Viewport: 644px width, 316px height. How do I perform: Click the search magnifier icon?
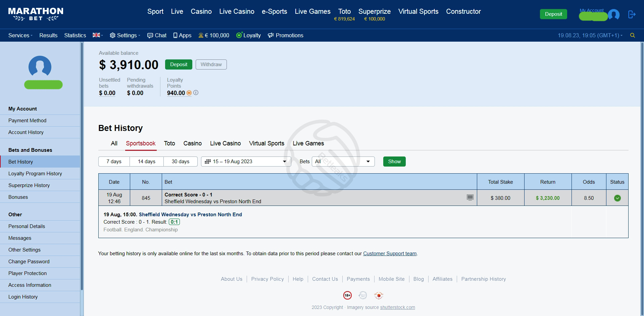[633, 35]
